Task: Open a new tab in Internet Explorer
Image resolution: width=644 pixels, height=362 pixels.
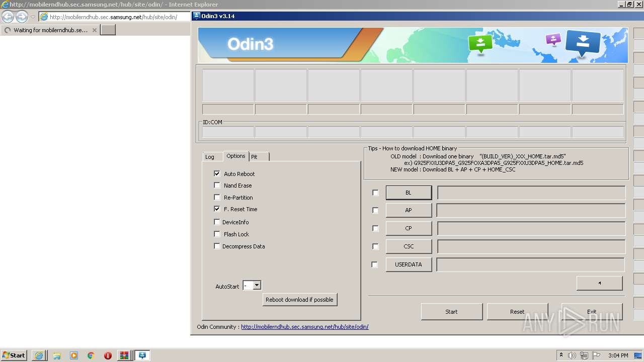Action: pos(108,30)
